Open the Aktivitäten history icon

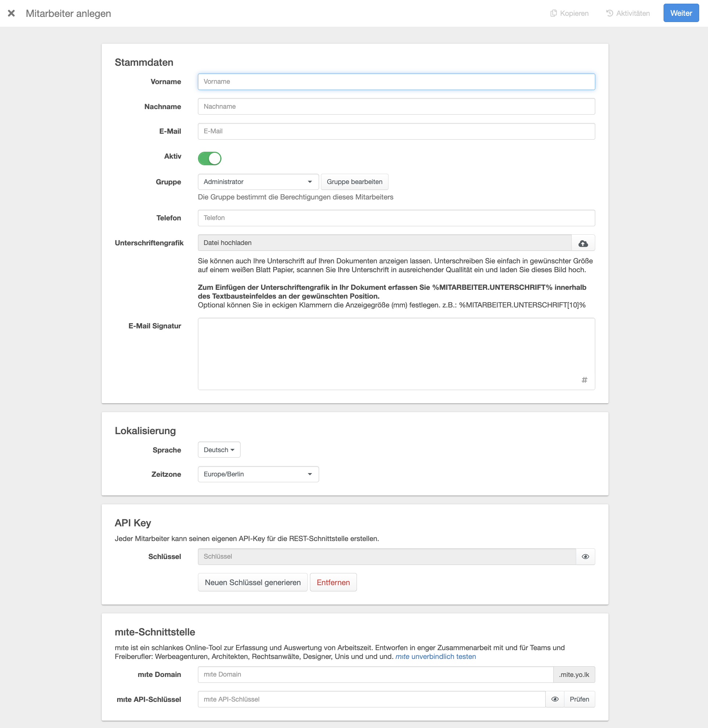coord(610,13)
